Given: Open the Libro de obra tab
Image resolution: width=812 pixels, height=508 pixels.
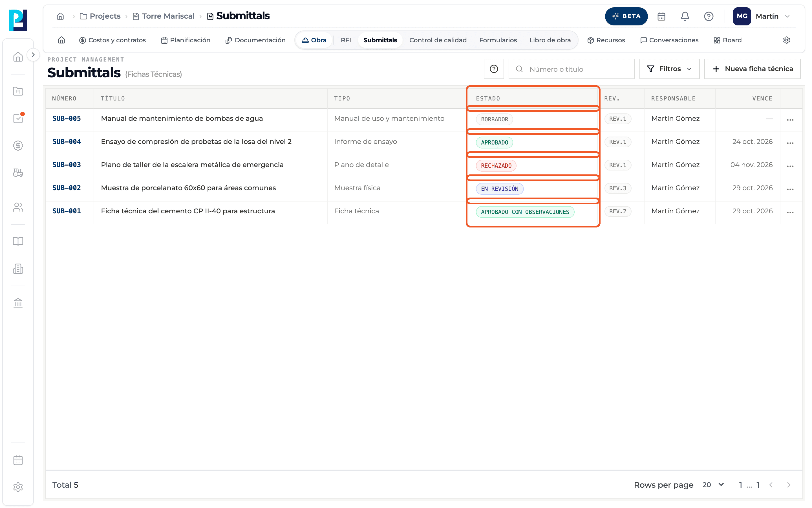Looking at the screenshot, I should click(x=550, y=40).
